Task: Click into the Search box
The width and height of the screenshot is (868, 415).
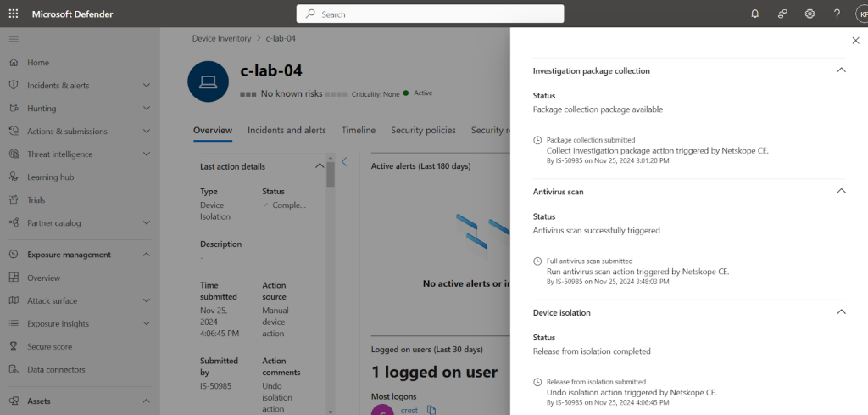Action: [x=430, y=14]
